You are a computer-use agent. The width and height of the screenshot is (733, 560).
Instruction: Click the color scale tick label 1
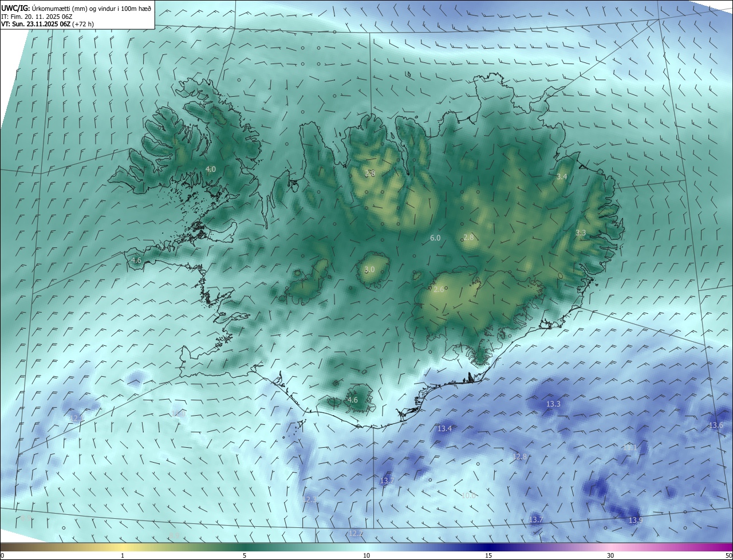point(123,555)
